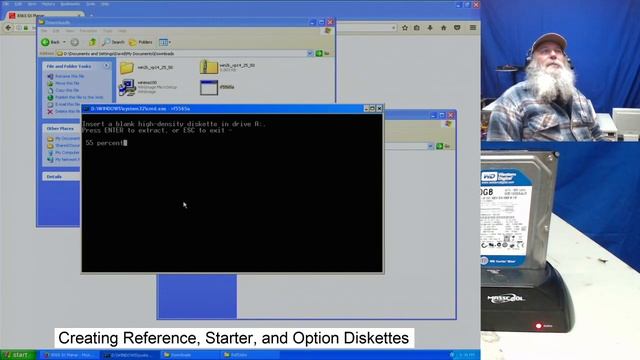Click Go in rear Explorer window
The image size is (640, 360).
pyautogui.click(x=443, y=146)
